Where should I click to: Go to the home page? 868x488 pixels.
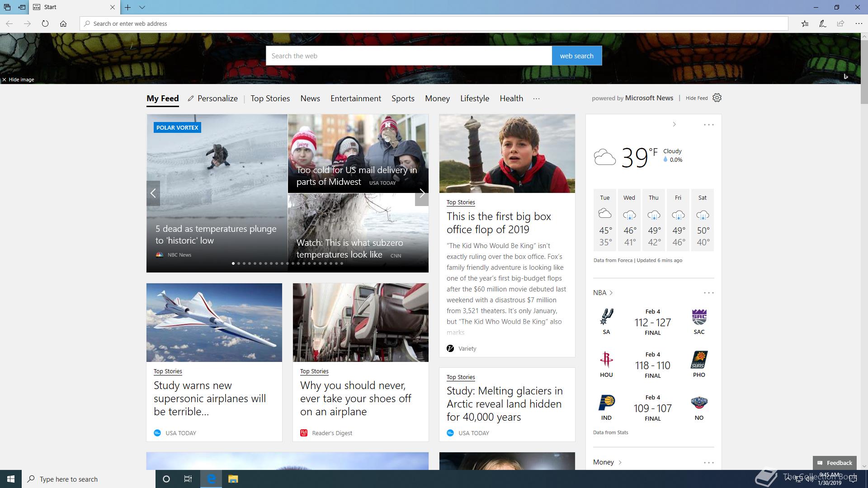tap(63, 23)
